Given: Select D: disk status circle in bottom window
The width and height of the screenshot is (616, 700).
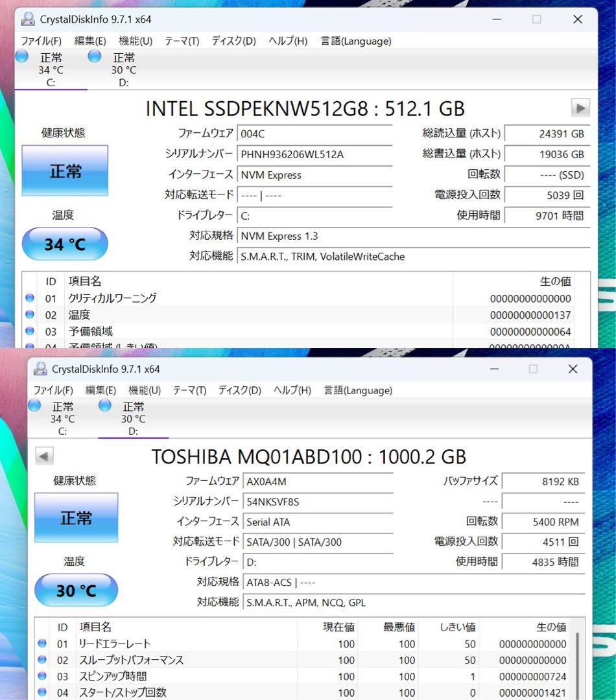Looking at the screenshot, I should point(105,405).
